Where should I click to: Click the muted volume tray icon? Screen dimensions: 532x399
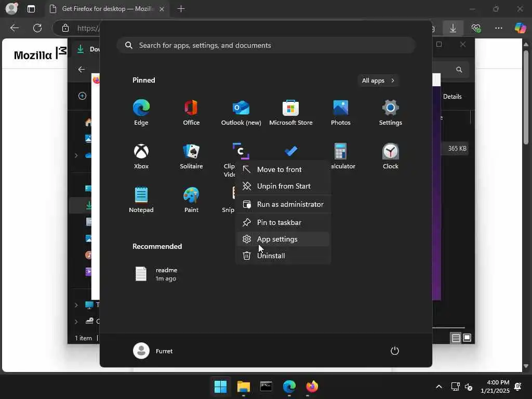point(469,387)
